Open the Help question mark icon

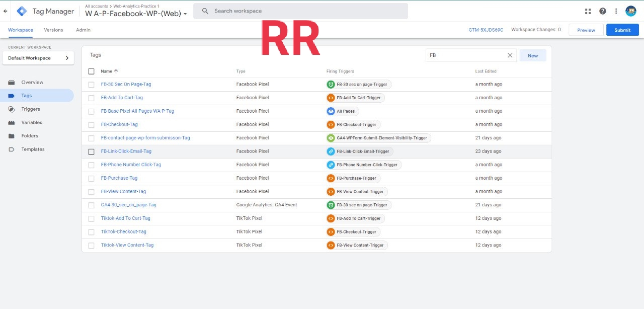click(x=602, y=11)
